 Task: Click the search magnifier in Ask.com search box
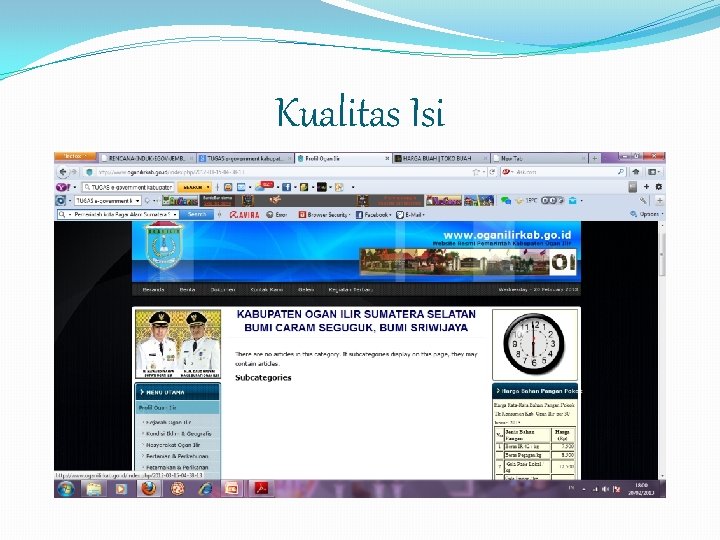pyautogui.click(x=620, y=172)
